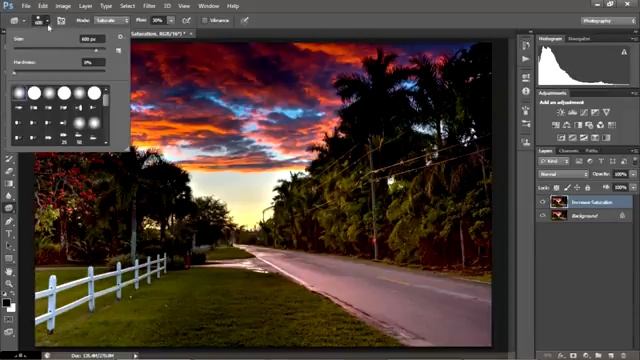The height and width of the screenshot is (360, 640).
Task: Adjust the brush Hardness slider
Action: (60, 72)
